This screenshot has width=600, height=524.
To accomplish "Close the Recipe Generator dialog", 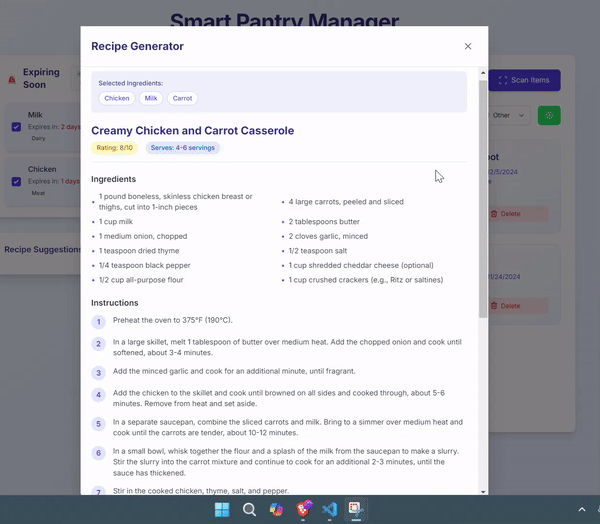I will [x=468, y=46].
